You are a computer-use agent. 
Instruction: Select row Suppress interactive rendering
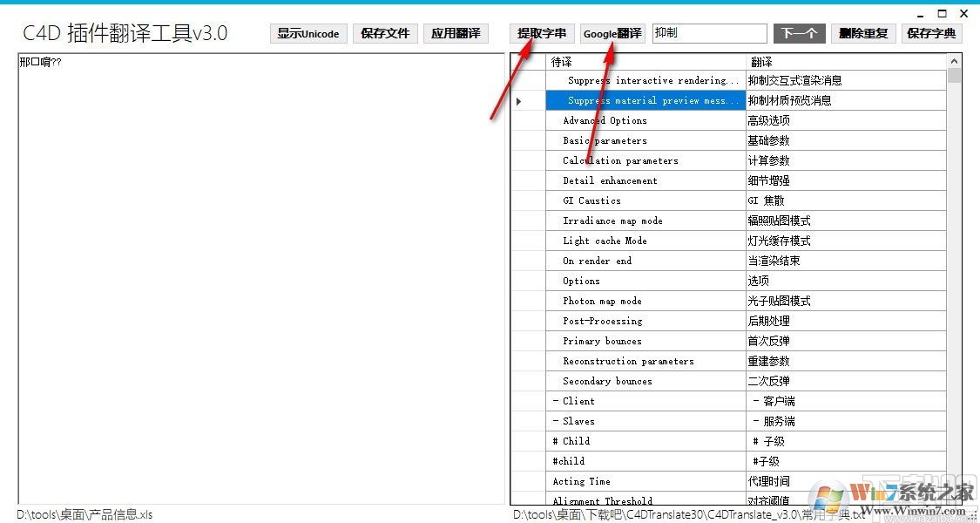[645, 81]
